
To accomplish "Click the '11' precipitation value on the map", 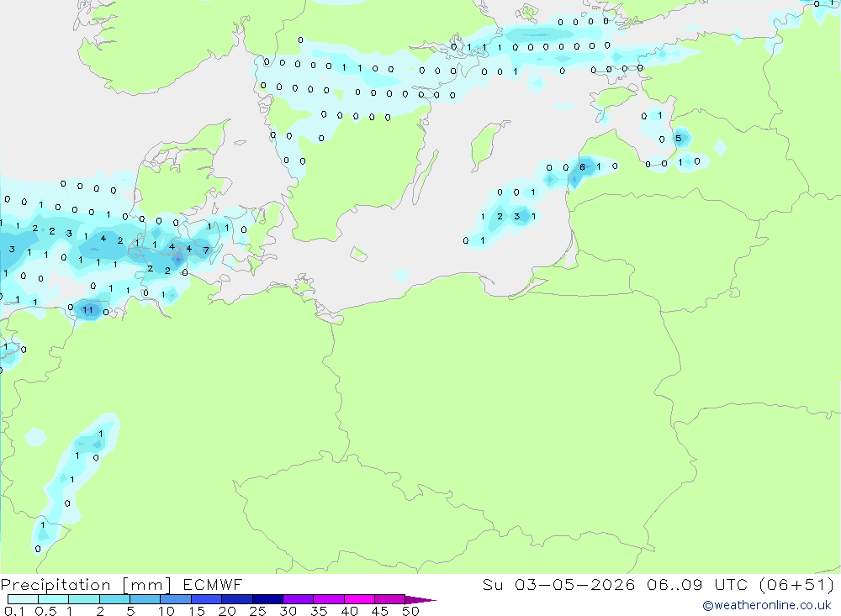I will [87, 309].
